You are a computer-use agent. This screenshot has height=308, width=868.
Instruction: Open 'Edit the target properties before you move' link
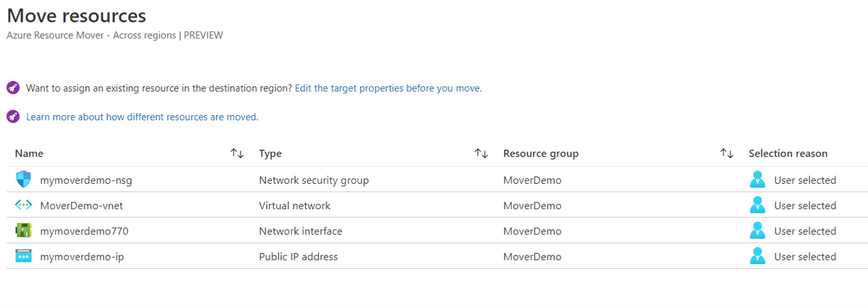[x=387, y=88]
